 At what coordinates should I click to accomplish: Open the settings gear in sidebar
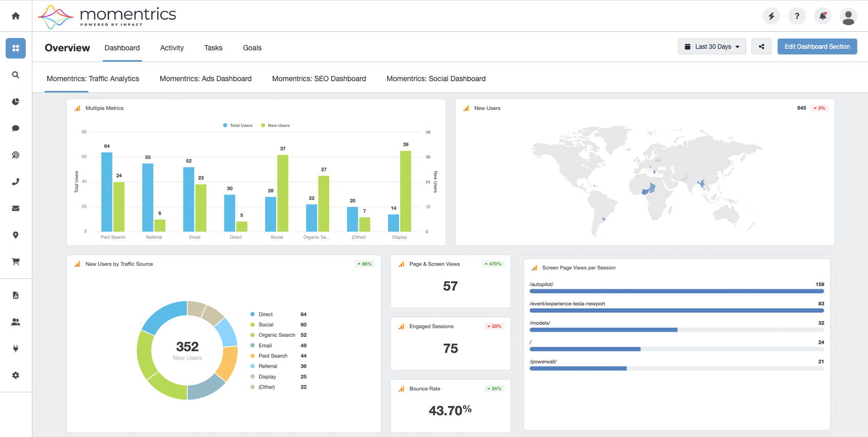click(15, 375)
